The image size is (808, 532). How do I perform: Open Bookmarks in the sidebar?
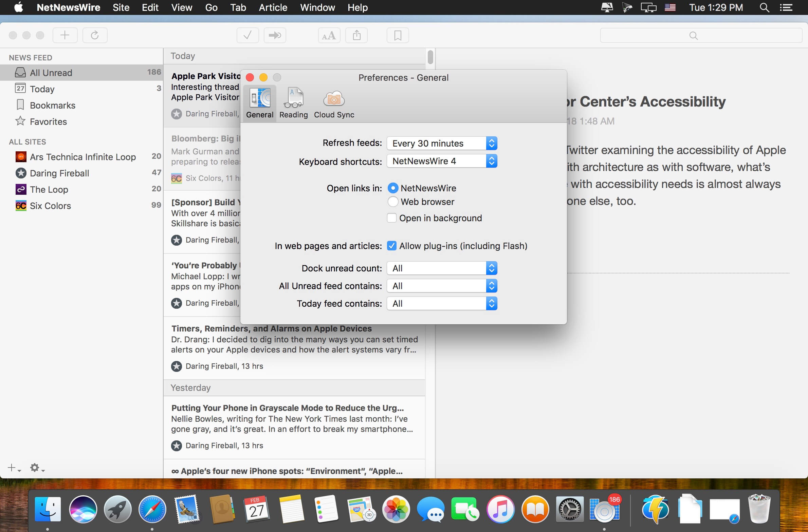coord(81,105)
